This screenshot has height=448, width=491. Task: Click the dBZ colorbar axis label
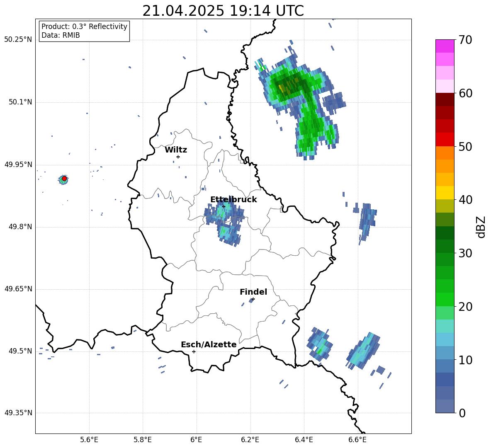tap(481, 227)
